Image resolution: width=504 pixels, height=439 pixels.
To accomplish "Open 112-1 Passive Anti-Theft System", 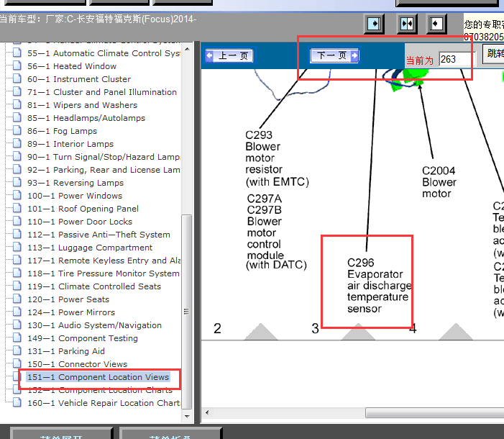I will [98, 235].
